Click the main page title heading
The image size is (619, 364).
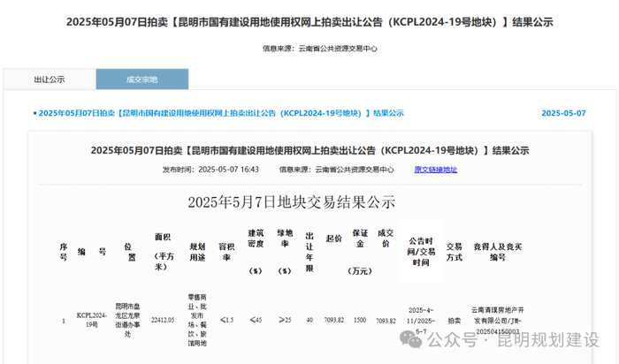tap(309, 22)
